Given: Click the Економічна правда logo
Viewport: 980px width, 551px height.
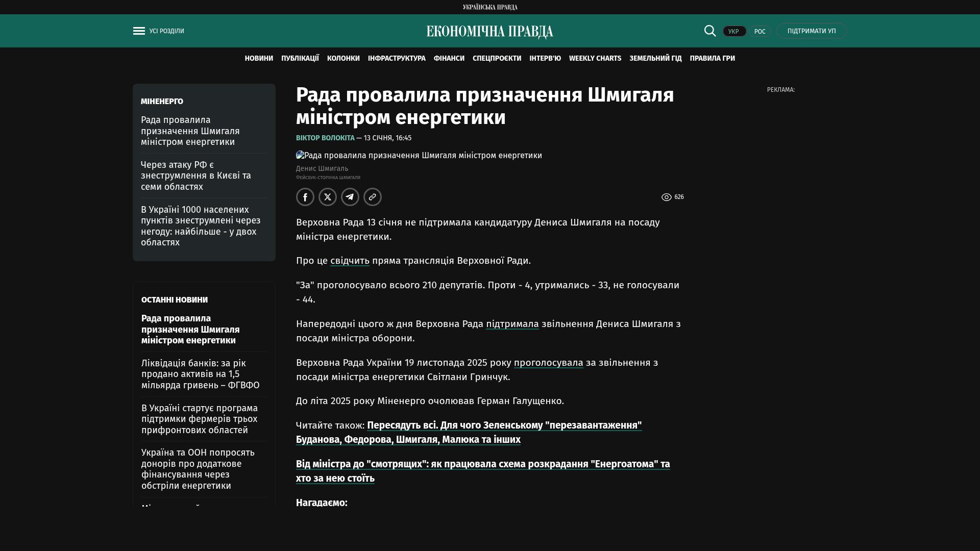Looking at the screenshot, I should tap(489, 32).
